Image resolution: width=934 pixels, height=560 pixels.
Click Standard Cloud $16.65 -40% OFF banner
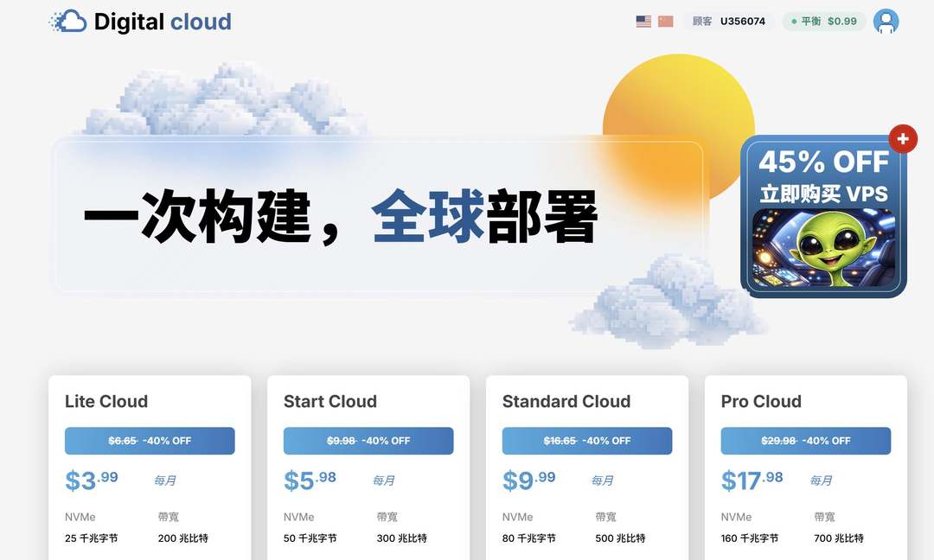tap(586, 441)
